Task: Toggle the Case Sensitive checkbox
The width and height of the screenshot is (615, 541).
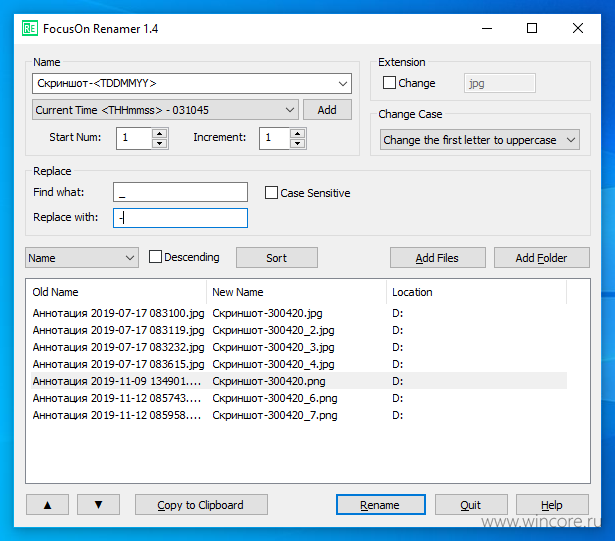Action: click(x=271, y=193)
